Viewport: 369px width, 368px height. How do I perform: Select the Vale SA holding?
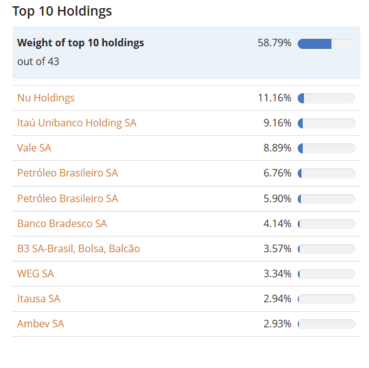tap(34, 148)
